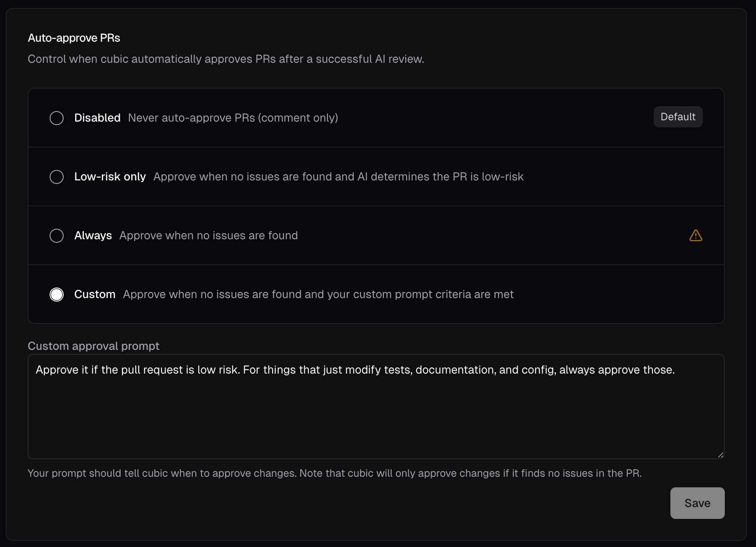Select the Low-risk only radio button

point(56,176)
